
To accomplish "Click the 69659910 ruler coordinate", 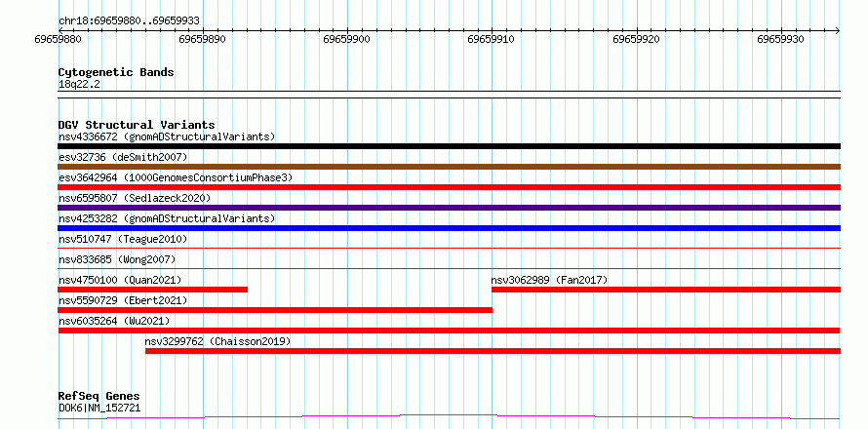I will click(x=492, y=39).
